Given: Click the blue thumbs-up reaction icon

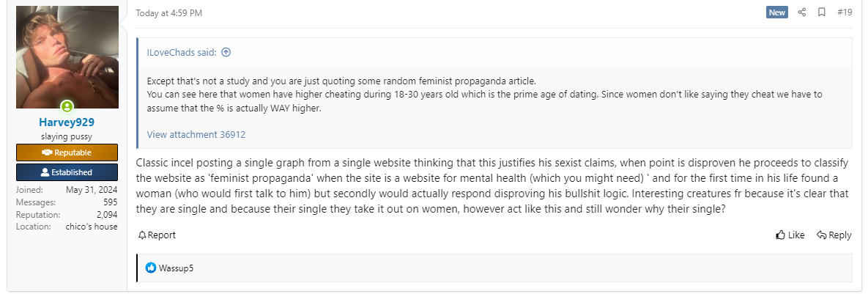Looking at the screenshot, I should [151, 268].
